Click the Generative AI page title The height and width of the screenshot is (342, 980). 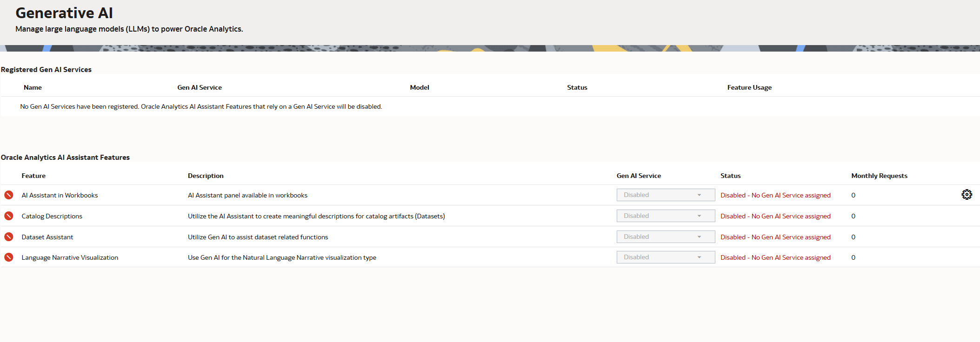click(64, 13)
